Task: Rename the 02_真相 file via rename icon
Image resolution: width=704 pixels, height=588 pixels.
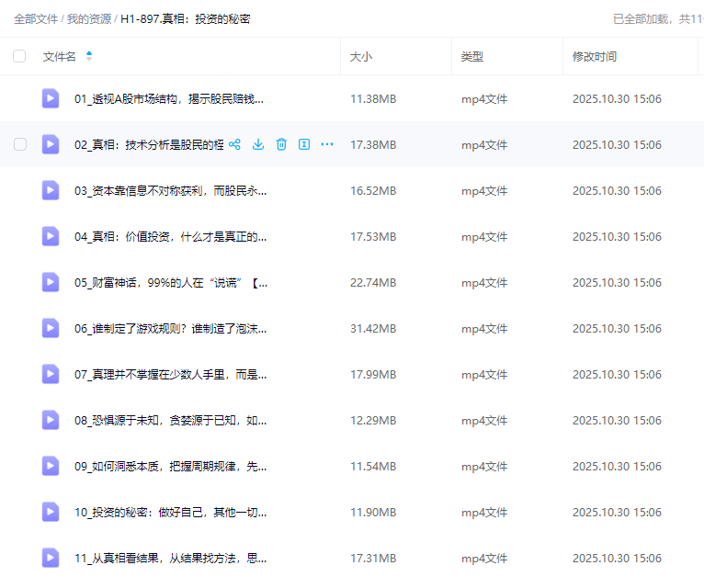Action: click(x=304, y=144)
